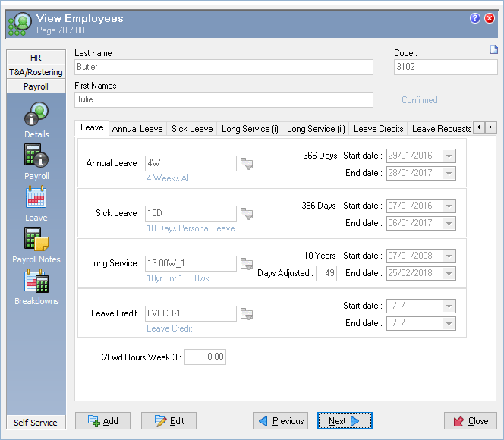Viewport: 504px width, 440px height.
Task: Open the Long Service (ii) tab
Action: [316, 129]
